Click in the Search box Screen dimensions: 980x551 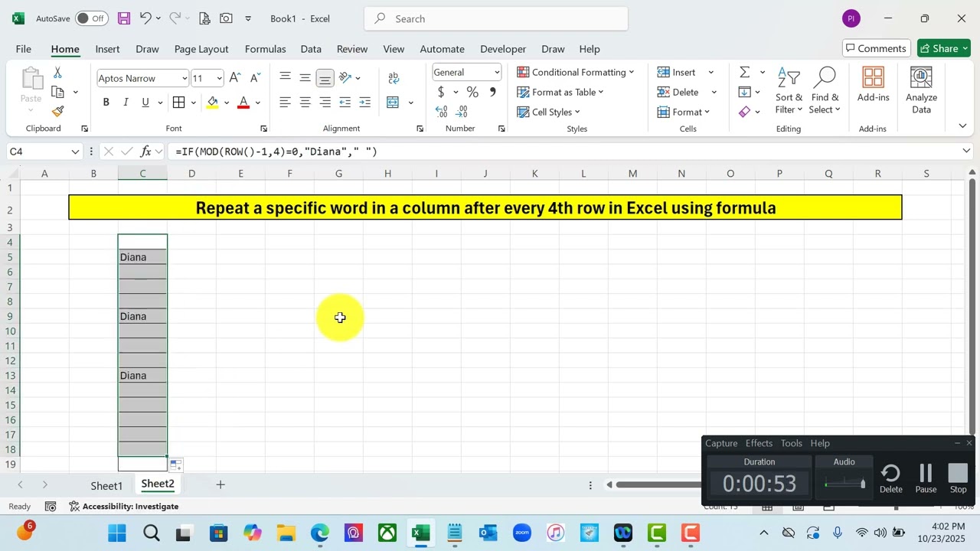coord(496,18)
